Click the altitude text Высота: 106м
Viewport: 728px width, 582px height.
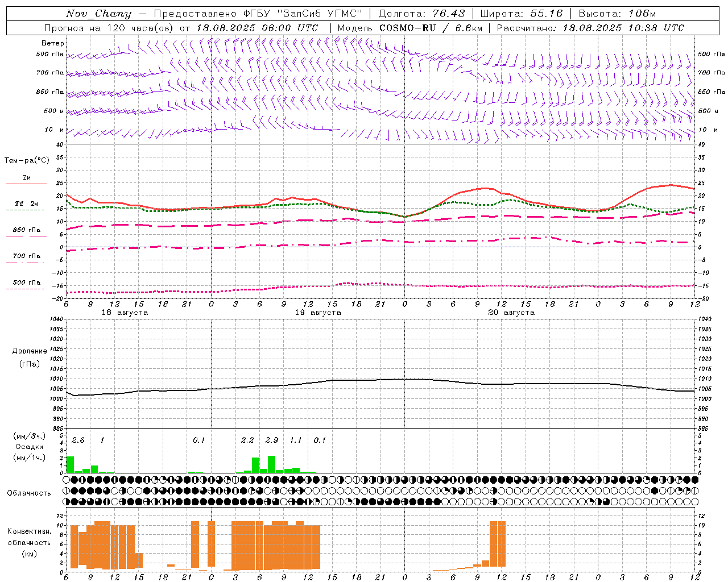617,14
